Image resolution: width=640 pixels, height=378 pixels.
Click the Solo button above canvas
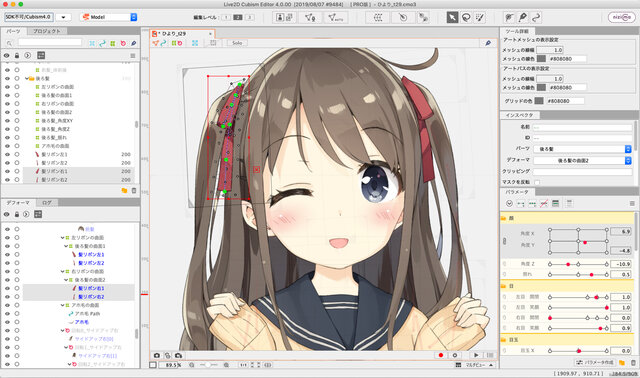pyautogui.click(x=237, y=43)
